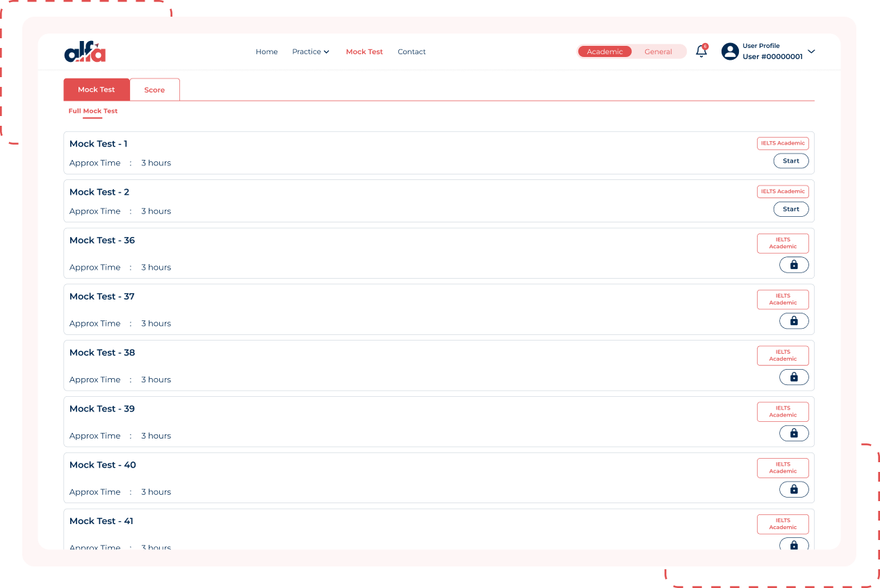This screenshot has width=880, height=588.
Task: Click '3 hours' under Mock Test - 40
Action: coord(156,492)
